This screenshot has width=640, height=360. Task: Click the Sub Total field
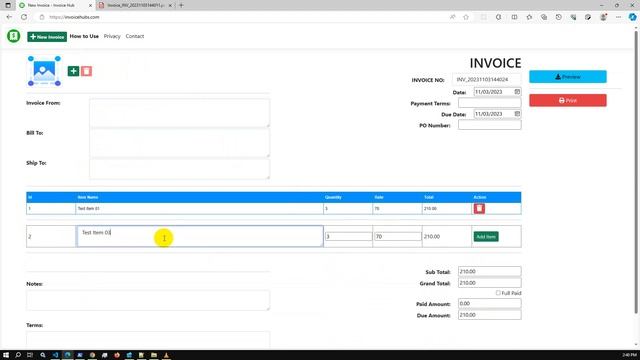click(489, 271)
